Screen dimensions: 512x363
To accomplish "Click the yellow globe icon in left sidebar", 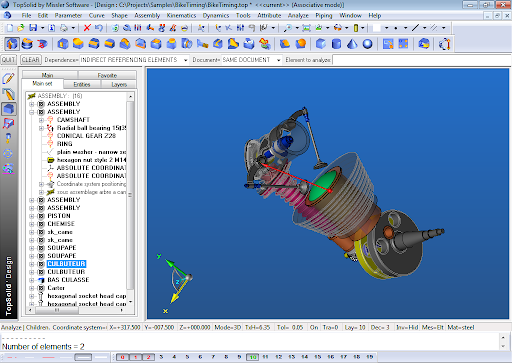I will [x=8, y=153].
